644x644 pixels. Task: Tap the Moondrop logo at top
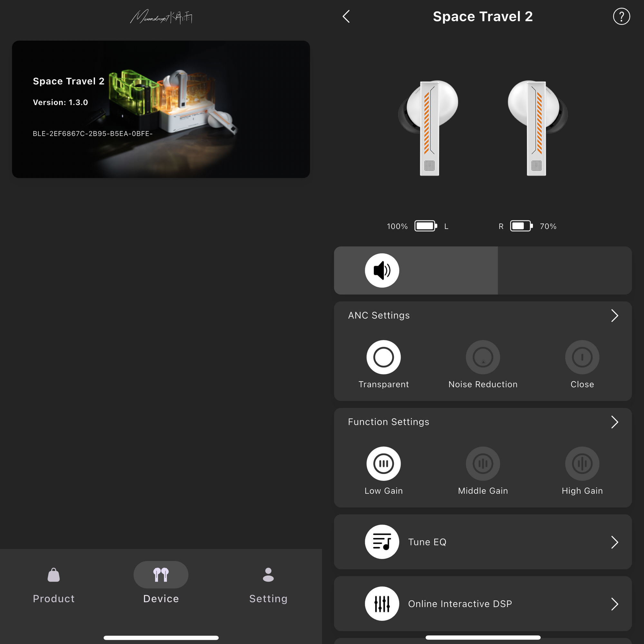pyautogui.click(x=161, y=17)
